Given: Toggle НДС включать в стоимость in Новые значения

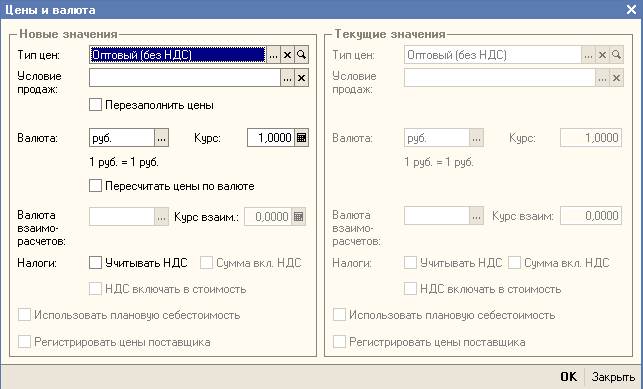Looking at the screenshot, I should click(95, 289).
